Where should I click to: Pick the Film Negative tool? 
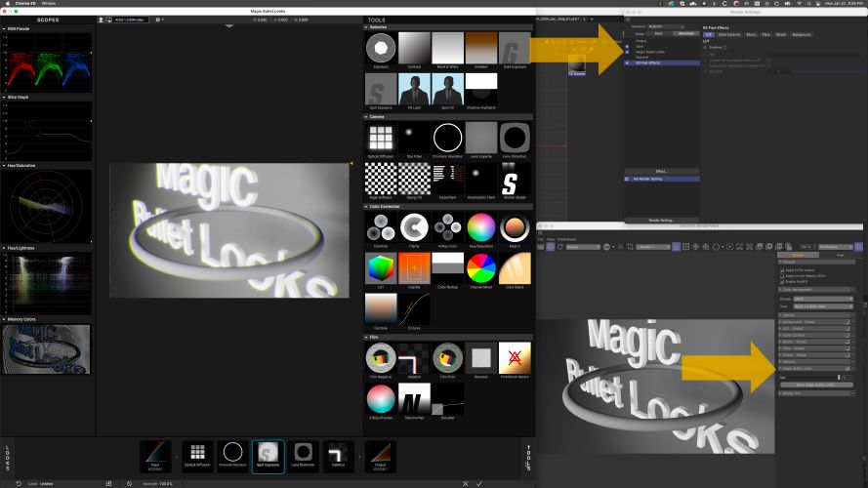point(381,357)
